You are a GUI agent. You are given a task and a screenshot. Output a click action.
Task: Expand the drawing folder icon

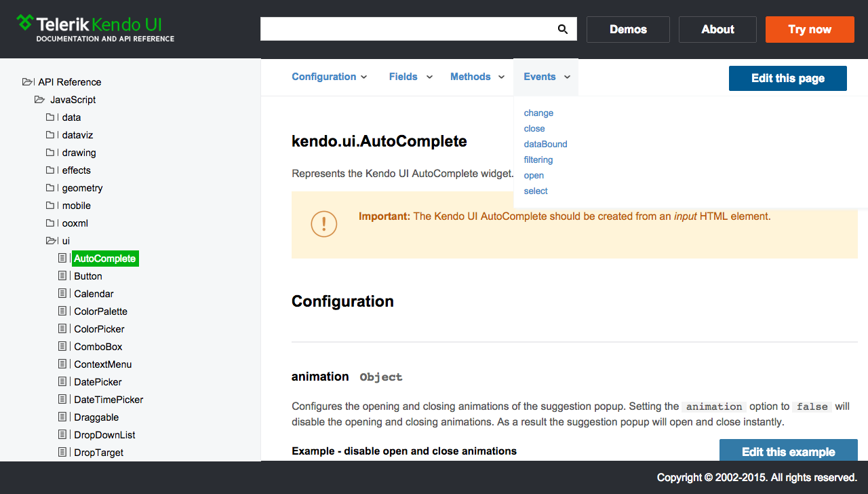[x=50, y=153]
